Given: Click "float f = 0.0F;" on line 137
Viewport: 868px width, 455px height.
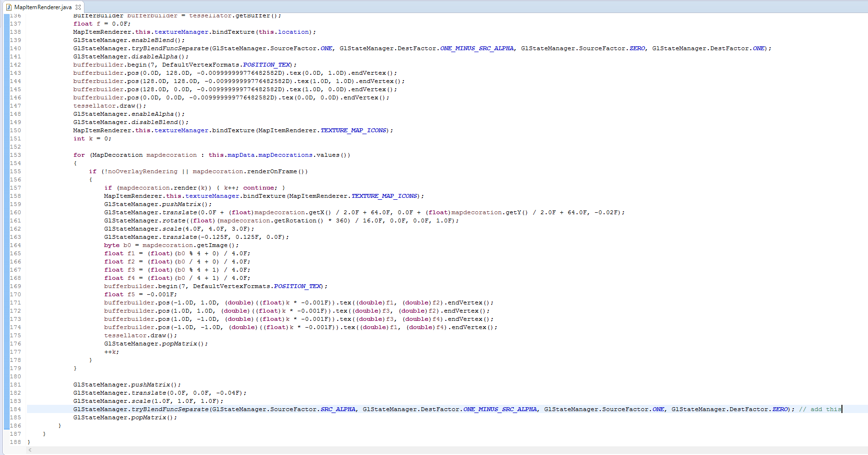Looking at the screenshot, I should tap(102, 24).
